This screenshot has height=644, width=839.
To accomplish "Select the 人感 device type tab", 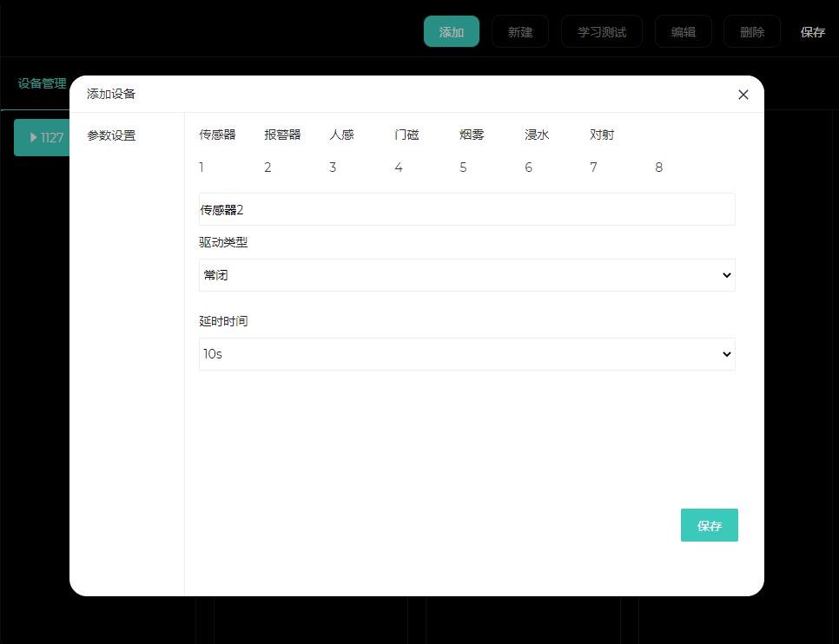I will tap(341, 135).
